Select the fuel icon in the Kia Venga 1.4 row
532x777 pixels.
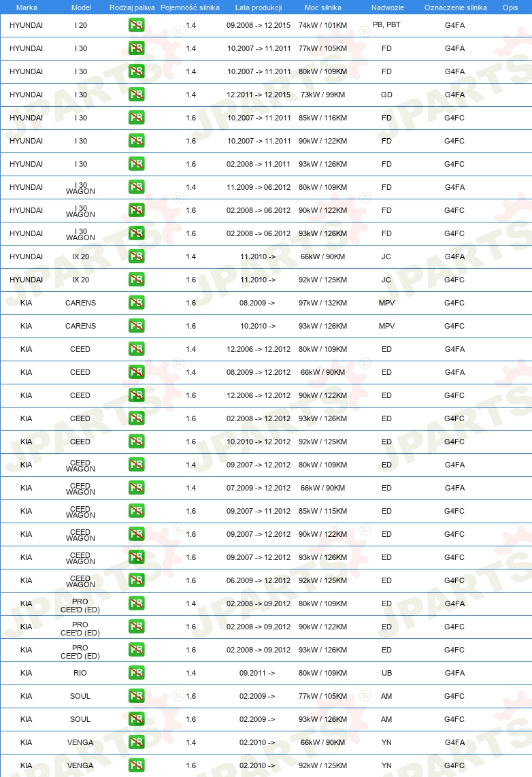point(136,742)
